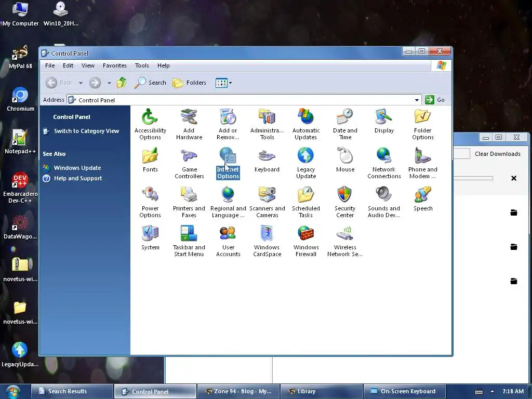Screen dimensions: 532x399
Task: Open Printers and Faxes
Action: (x=189, y=202)
